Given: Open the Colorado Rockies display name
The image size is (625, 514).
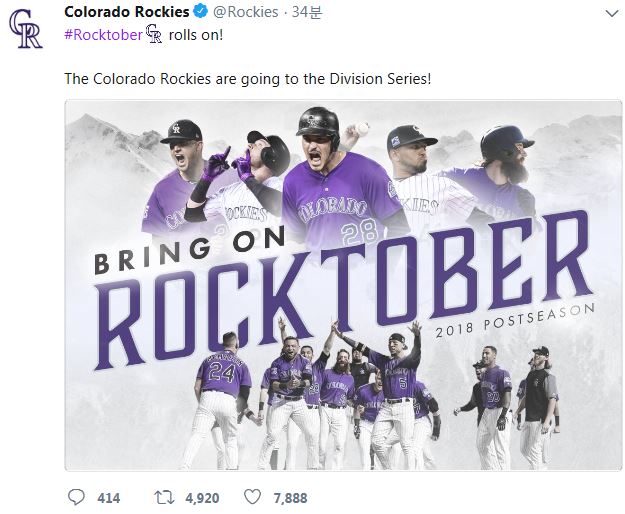Looking at the screenshot, I should pyautogui.click(x=126, y=12).
